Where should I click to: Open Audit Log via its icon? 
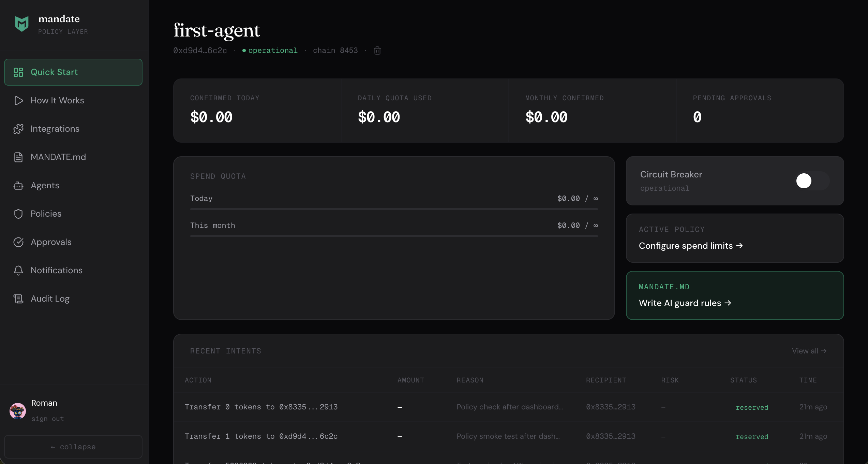click(x=18, y=298)
